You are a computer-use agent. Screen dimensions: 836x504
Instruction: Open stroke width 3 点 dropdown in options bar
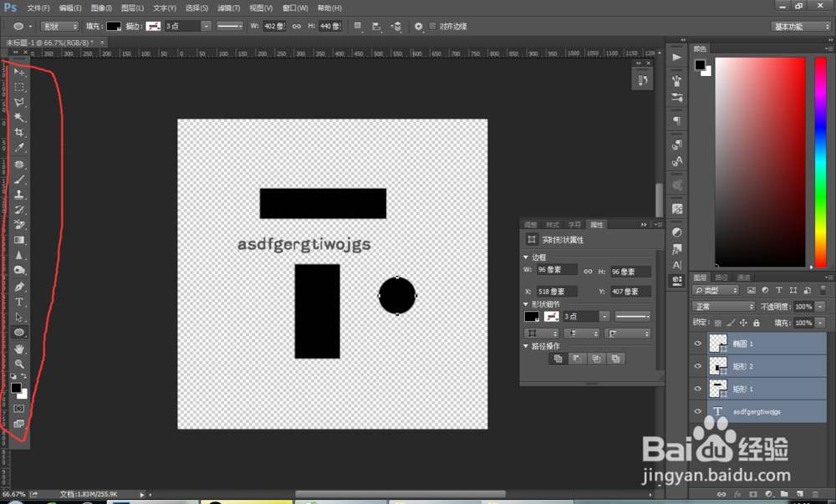pos(206,26)
